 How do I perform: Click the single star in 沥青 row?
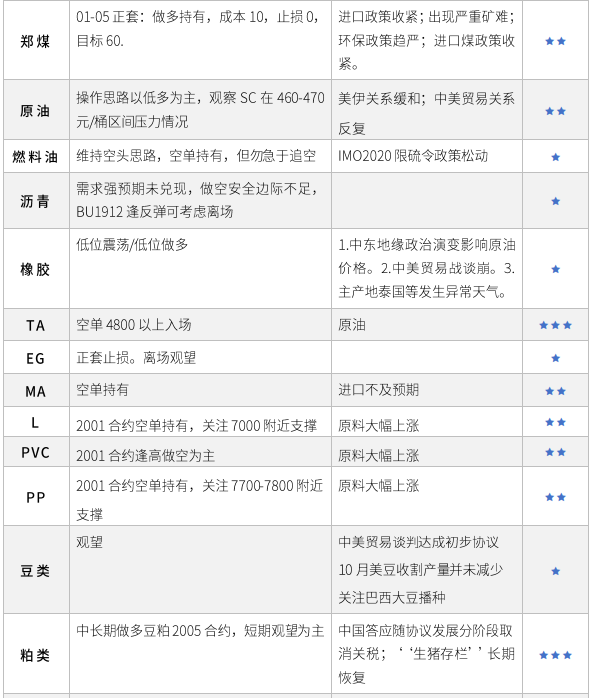(x=555, y=201)
